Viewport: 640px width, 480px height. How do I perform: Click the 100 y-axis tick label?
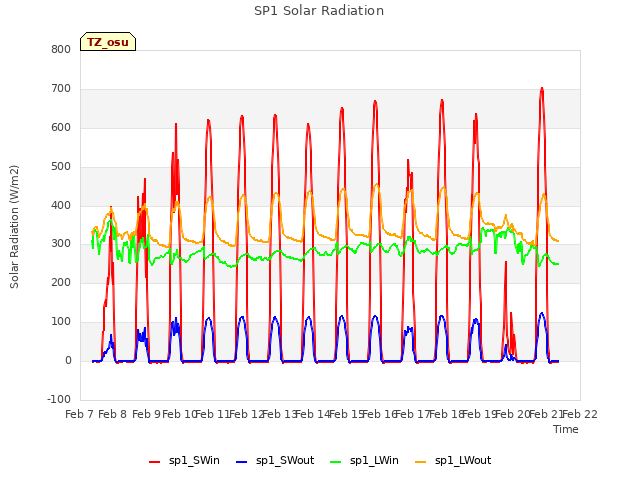(61, 322)
